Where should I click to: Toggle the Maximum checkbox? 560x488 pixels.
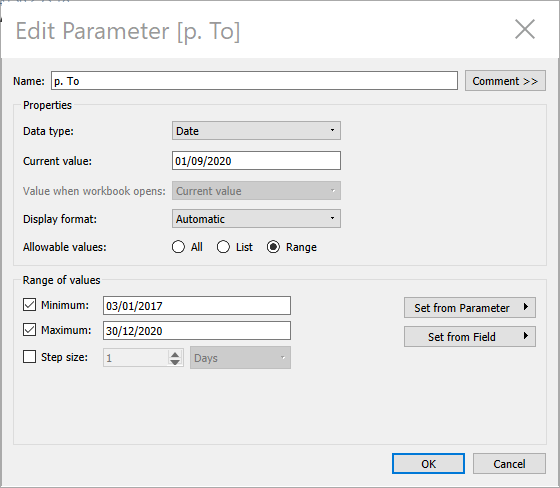click(29, 330)
